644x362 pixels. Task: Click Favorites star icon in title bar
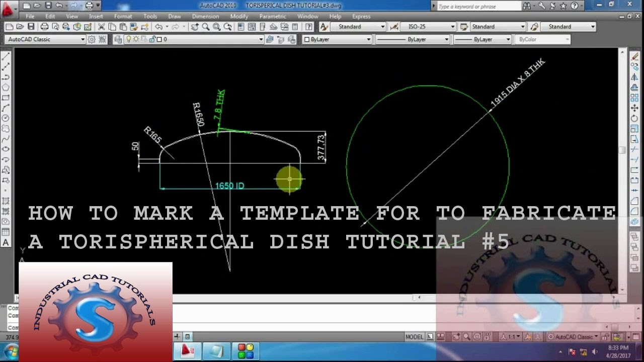564,6
